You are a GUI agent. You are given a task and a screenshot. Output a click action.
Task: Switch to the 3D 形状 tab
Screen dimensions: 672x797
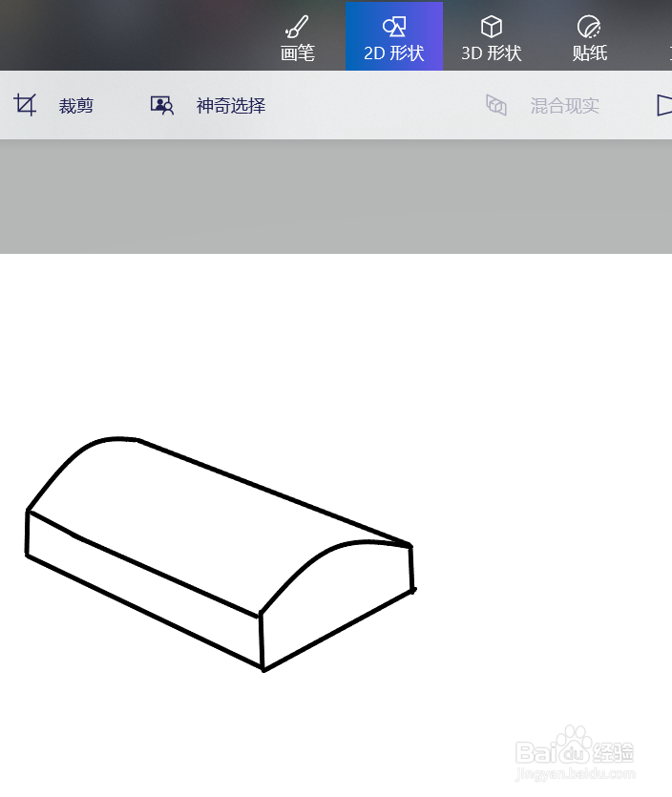[x=491, y=36]
